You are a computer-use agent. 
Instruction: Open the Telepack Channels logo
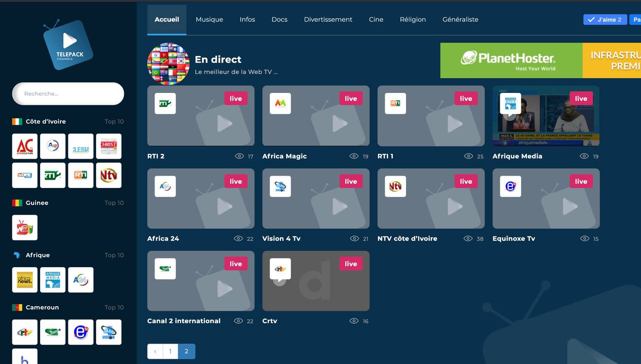coord(68,44)
